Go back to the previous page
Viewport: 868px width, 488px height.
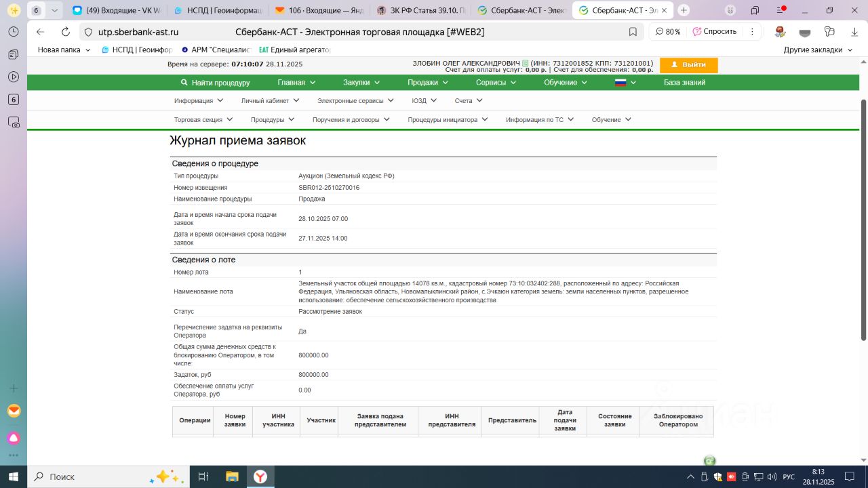(40, 32)
